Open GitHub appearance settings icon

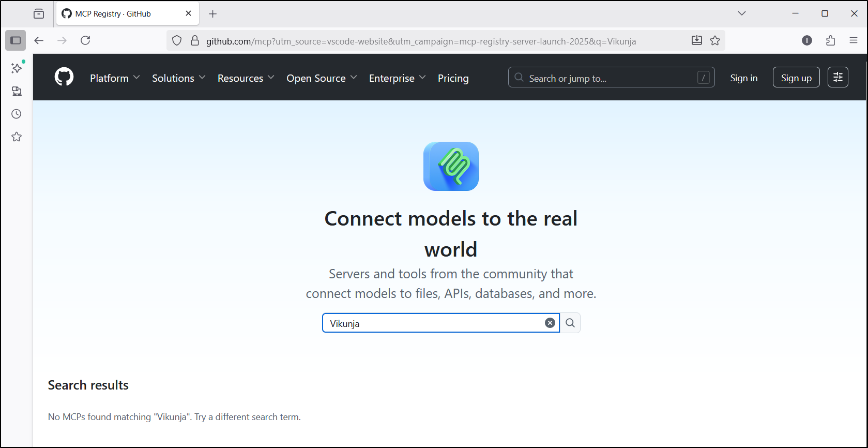(837, 78)
